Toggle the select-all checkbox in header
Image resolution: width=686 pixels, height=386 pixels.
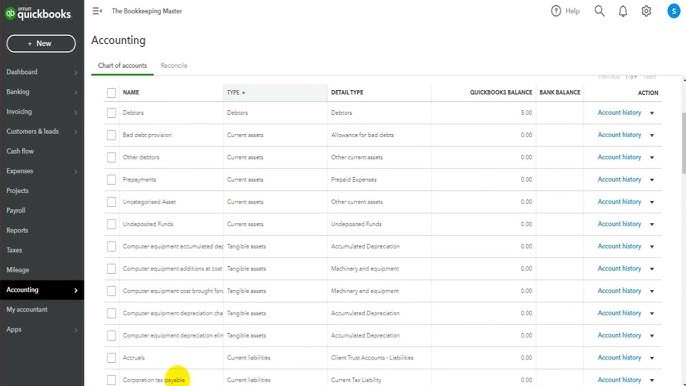coord(112,93)
